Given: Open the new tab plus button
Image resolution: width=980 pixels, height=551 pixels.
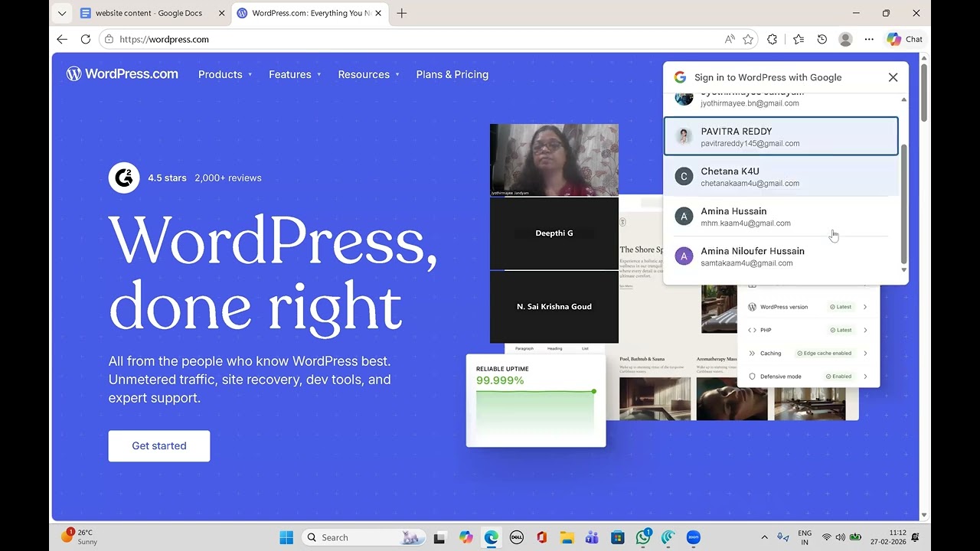Looking at the screenshot, I should pos(401,13).
